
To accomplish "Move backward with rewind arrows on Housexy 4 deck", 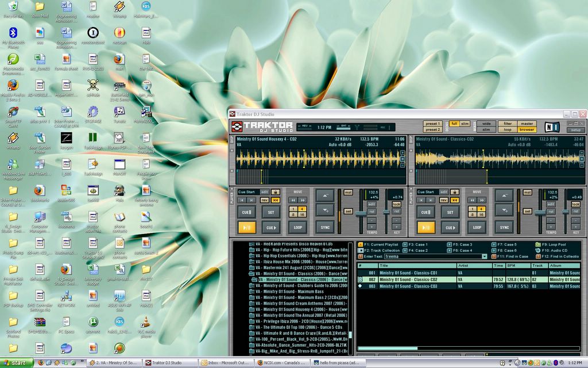I will [293, 200].
